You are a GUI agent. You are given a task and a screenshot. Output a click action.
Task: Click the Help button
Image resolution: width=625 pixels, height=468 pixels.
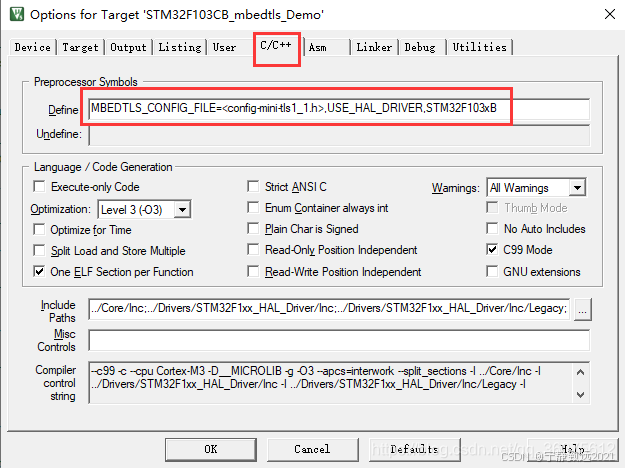point(572,449)
